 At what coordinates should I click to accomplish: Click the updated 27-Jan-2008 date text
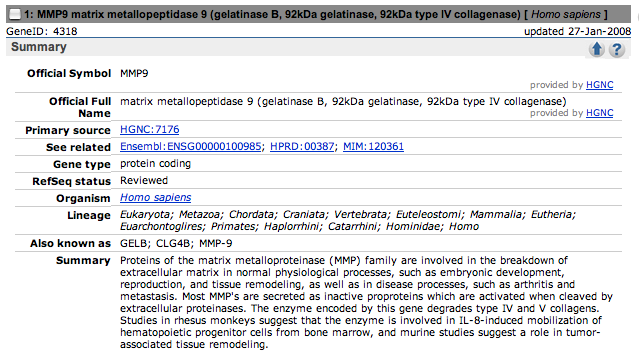pos(577,31)
